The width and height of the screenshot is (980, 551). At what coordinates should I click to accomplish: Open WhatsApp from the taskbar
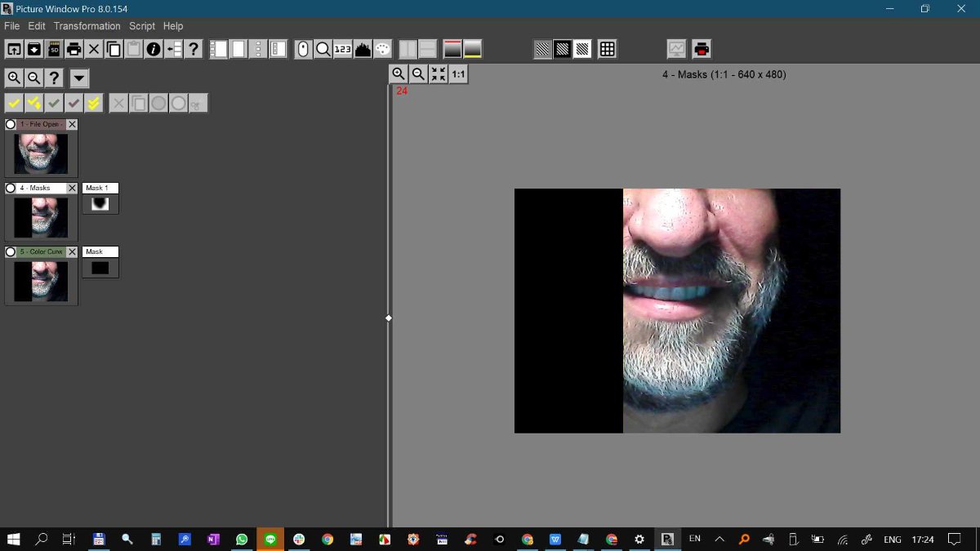click(242, 540)
